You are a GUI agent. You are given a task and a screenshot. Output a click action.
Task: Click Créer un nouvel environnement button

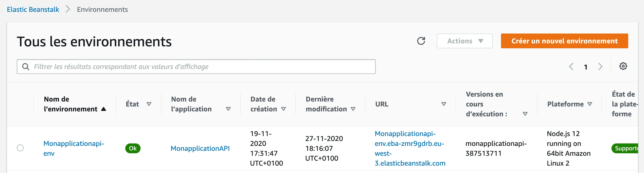tap(564, 41)
